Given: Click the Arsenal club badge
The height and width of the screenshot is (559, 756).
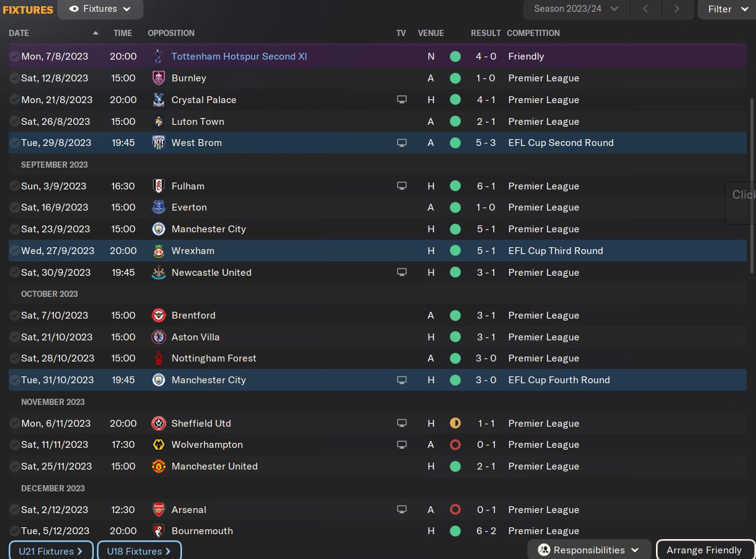Looking at the screenshot, I should [x=158, y=510].
